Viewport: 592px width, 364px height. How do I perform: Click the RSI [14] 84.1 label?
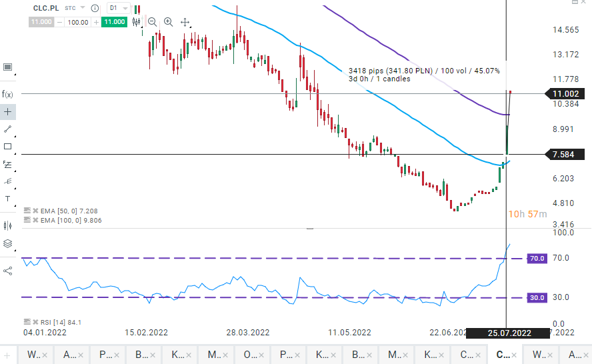[x=61, y=322]
